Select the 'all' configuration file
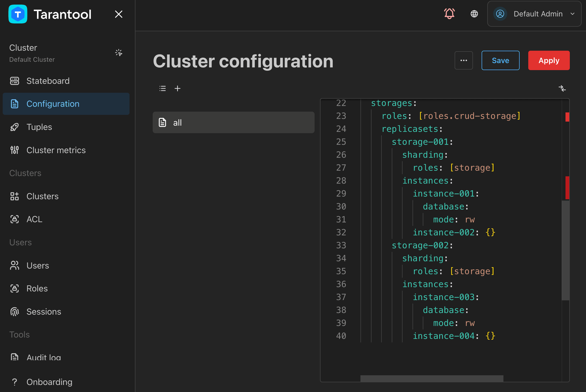This screenshot has height=392, width=586. pos(234,122)
